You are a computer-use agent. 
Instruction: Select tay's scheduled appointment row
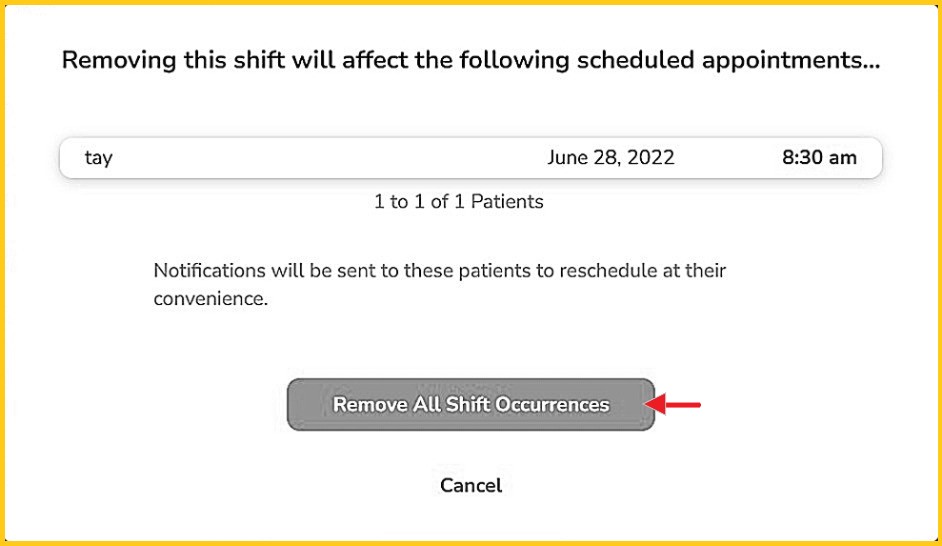470,158
